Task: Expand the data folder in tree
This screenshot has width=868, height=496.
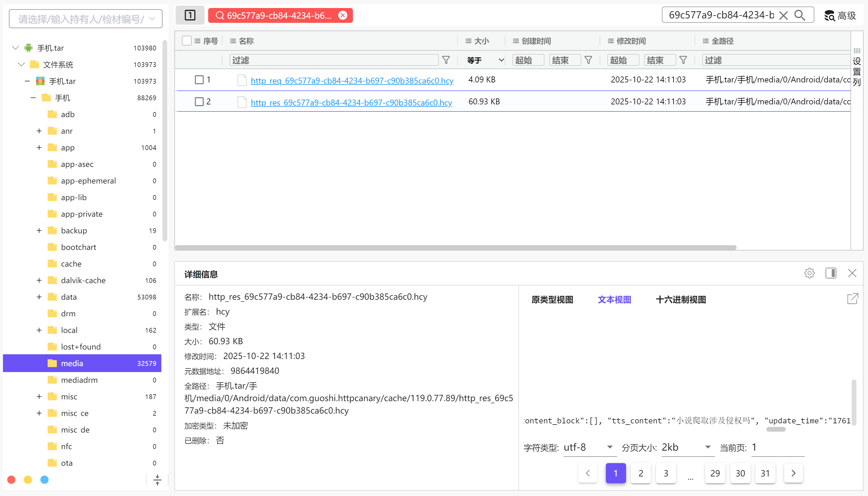Action: 39,297
